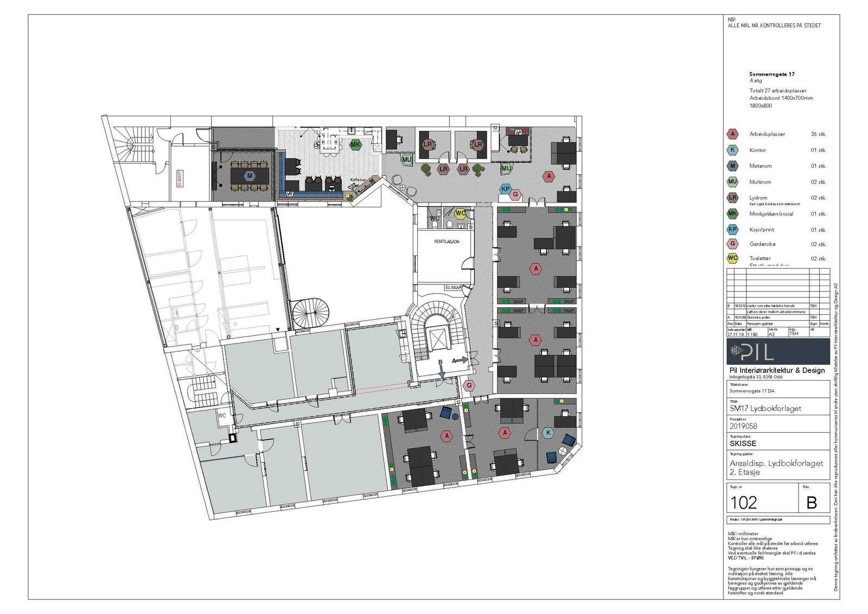
Task: Select the MU marker left of the sound rooms
Action: 407,160
